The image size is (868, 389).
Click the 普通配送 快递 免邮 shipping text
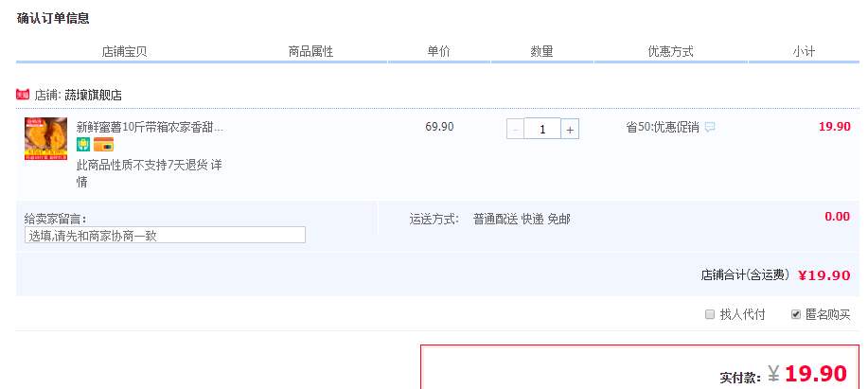pyautogui.click(x=522, y=220)
